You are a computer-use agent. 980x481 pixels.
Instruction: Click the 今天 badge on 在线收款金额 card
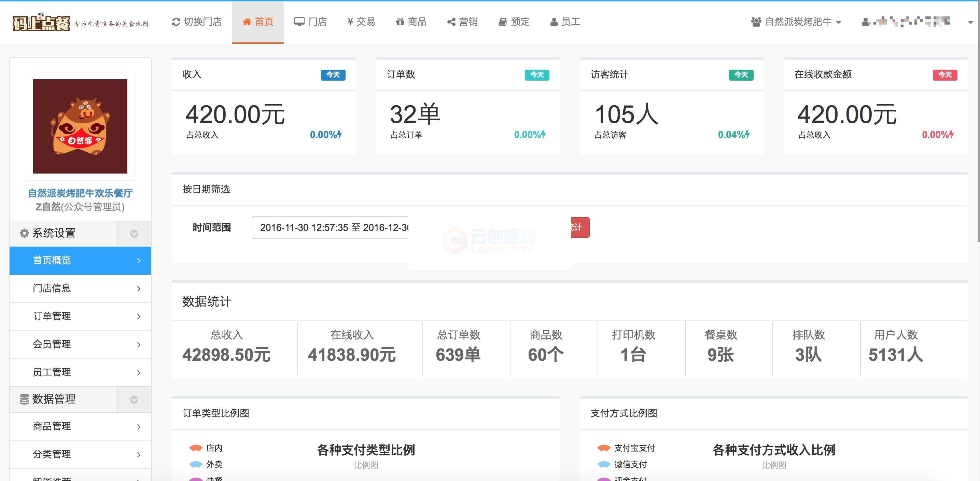[x=945, y=75]
